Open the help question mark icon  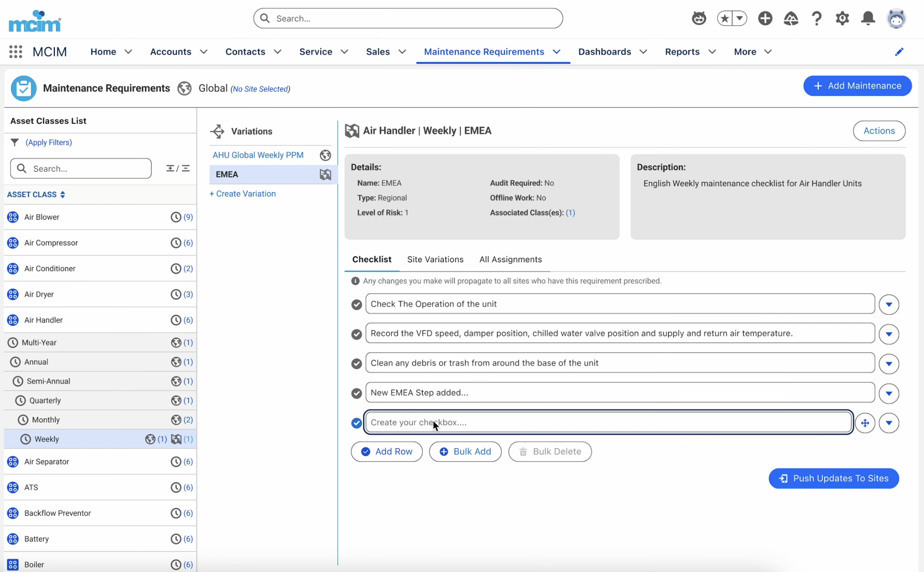coord(817,18)
